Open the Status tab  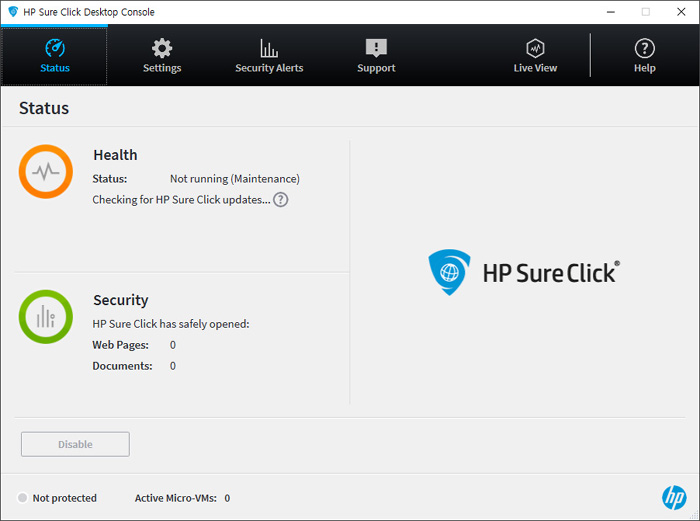54,56
